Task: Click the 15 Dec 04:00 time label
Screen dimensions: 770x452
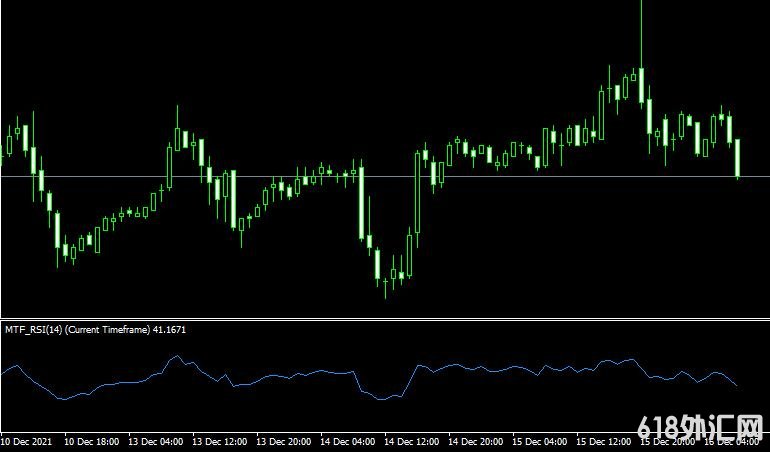Action: [x=540, y=441]
